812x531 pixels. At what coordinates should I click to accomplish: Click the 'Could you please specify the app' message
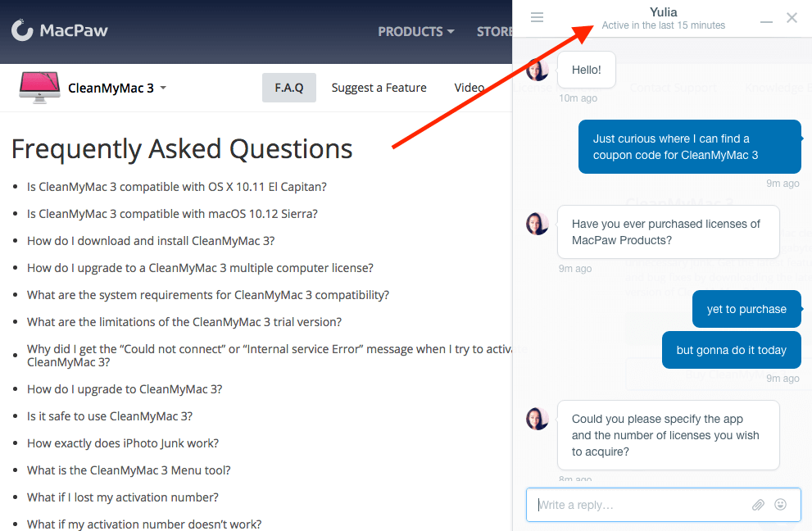(668, 435)
